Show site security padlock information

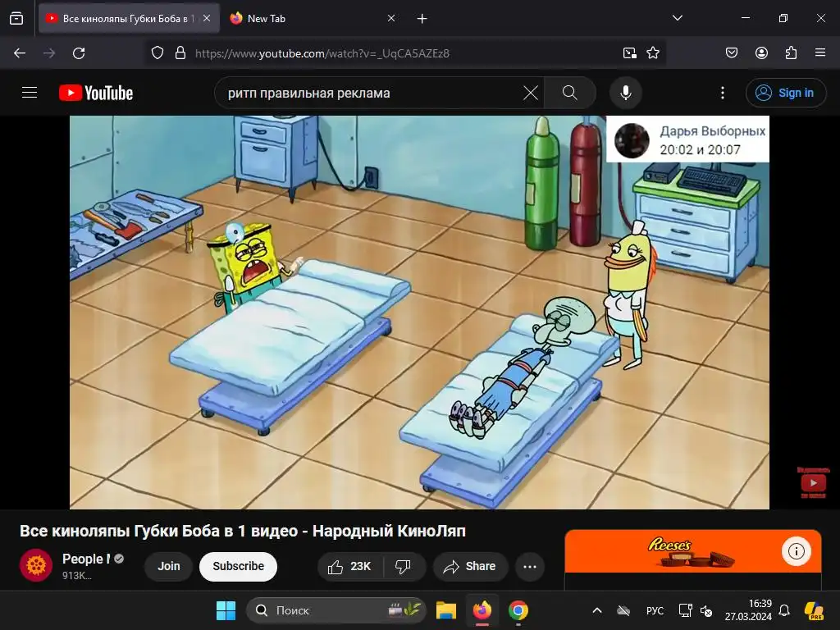[180, 53]
